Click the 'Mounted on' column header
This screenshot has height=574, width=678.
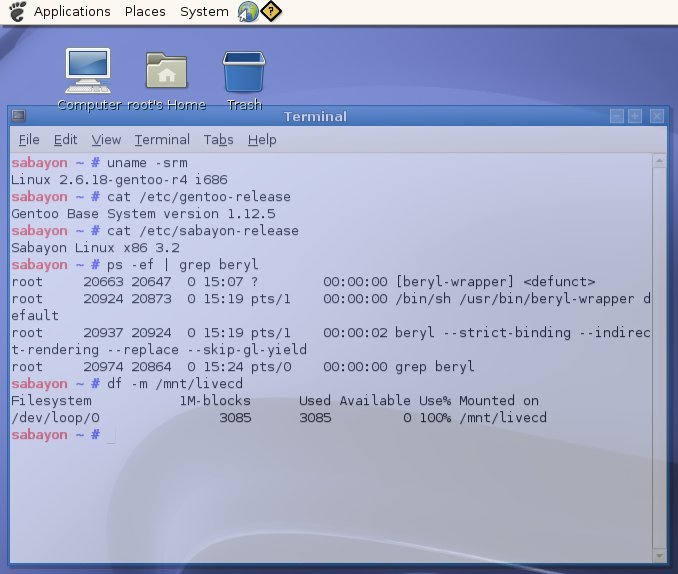point(499,401)
